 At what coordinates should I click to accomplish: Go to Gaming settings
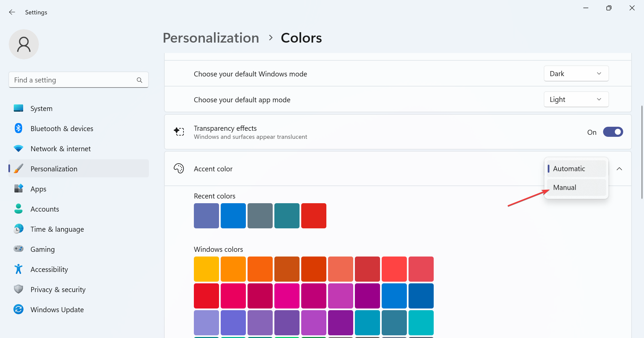coord(78,249)
